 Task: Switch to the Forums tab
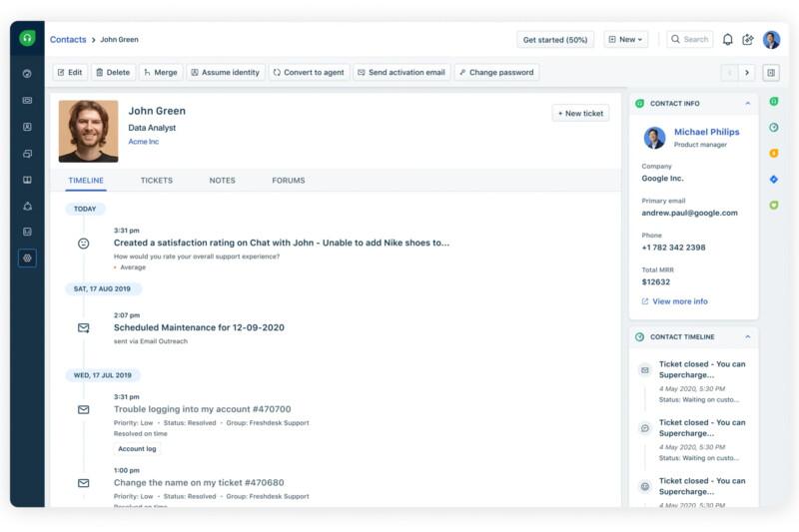[289, 181]
